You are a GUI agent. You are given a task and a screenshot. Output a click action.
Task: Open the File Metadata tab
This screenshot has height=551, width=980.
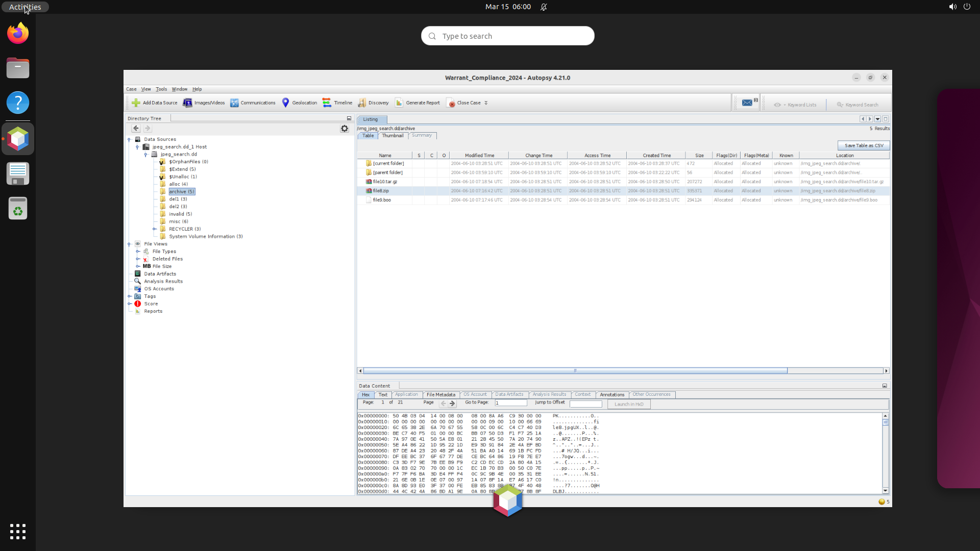coord(440,395)
